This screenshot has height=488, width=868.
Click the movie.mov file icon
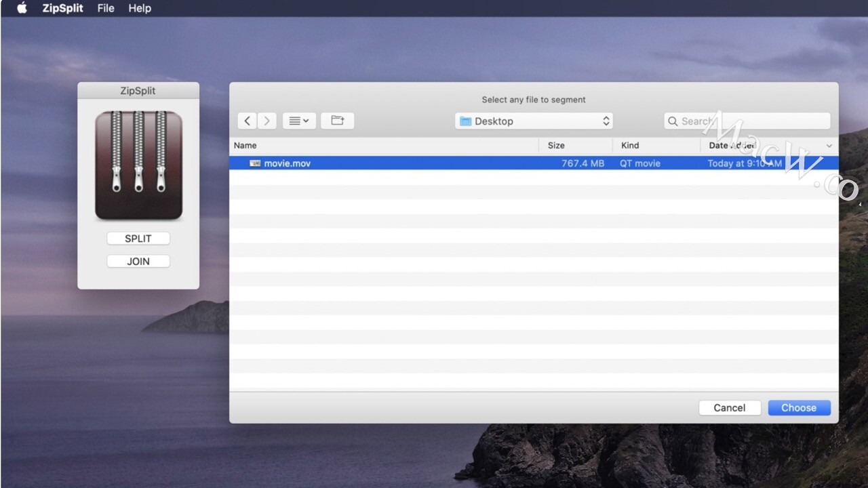coord(255,163)
